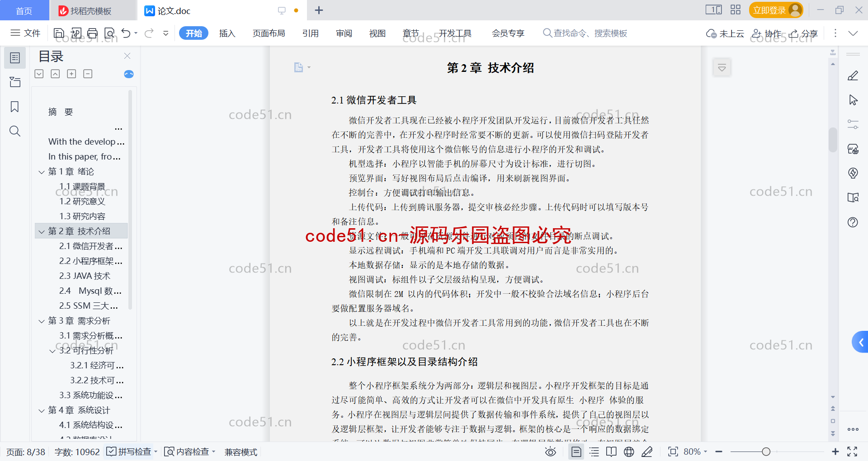Toggle eye protection mode icon in status bar
This screenshot has height=461, width=868.
[550, 452]
